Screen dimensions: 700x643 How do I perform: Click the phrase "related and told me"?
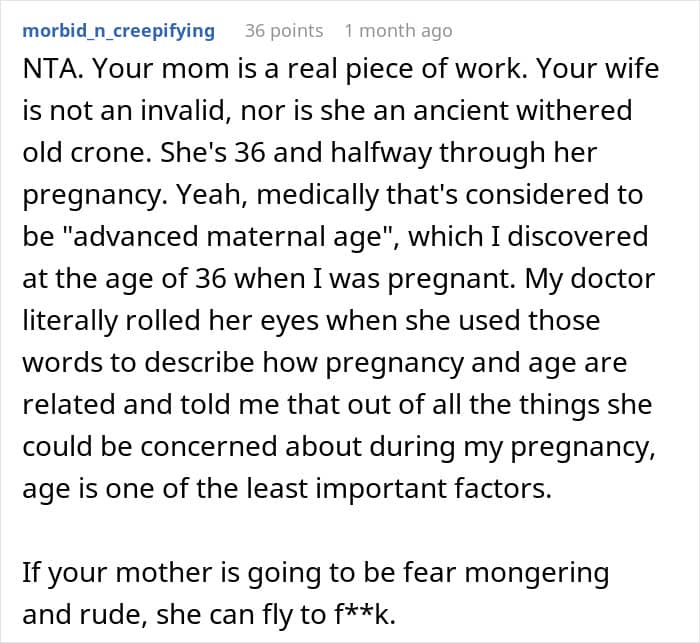coord(151,405)
